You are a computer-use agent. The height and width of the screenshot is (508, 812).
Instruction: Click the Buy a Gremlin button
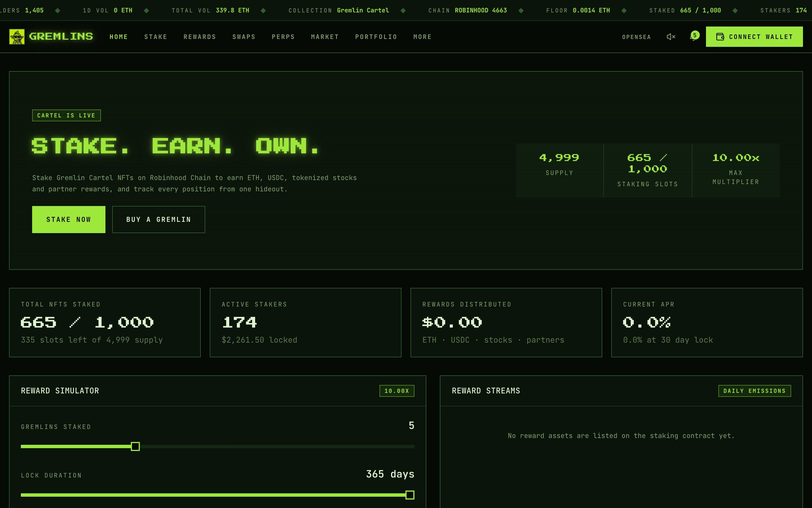(x=159, y=219)
